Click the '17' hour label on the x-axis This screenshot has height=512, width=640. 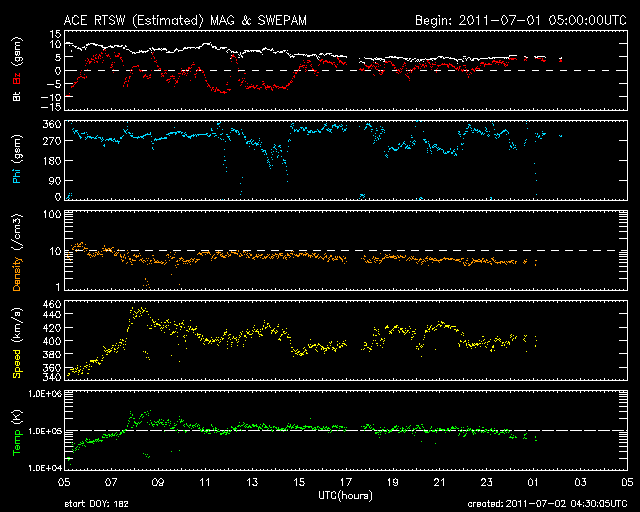coord(346,483)
